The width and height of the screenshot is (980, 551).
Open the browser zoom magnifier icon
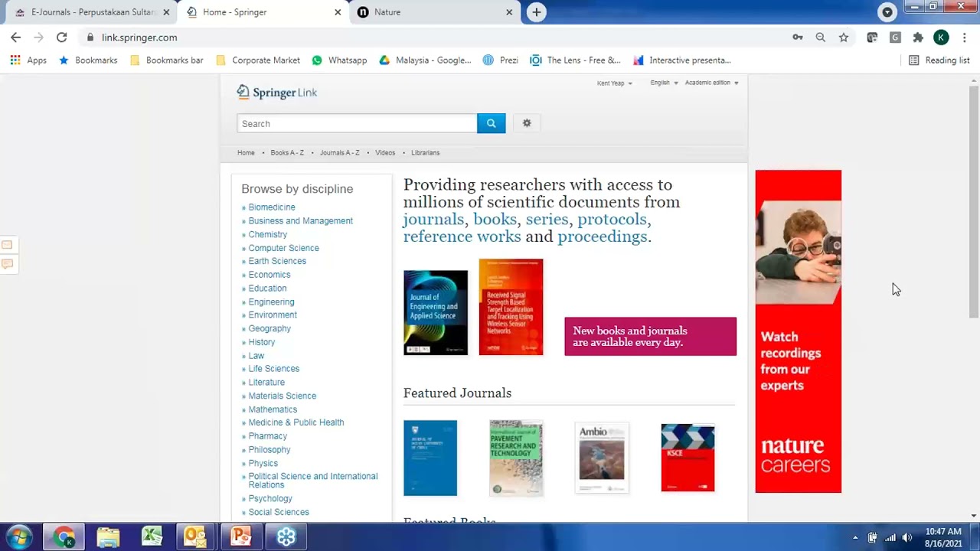(820, 37)
